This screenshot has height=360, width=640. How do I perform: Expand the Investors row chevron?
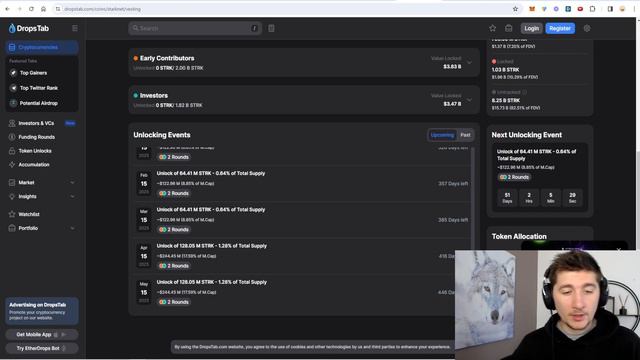(469, 100)
